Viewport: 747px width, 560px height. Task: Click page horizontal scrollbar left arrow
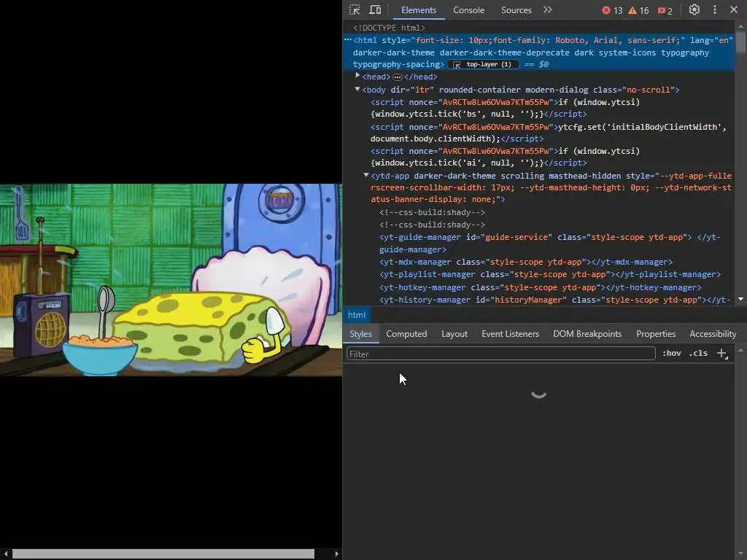tap(5, 554)
